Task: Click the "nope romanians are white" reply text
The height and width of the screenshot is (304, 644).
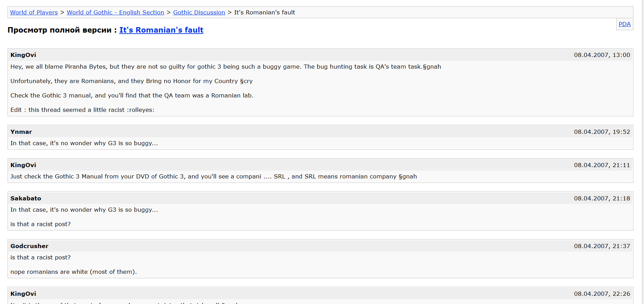Action: pyautogui.click(x=73, y=272)
